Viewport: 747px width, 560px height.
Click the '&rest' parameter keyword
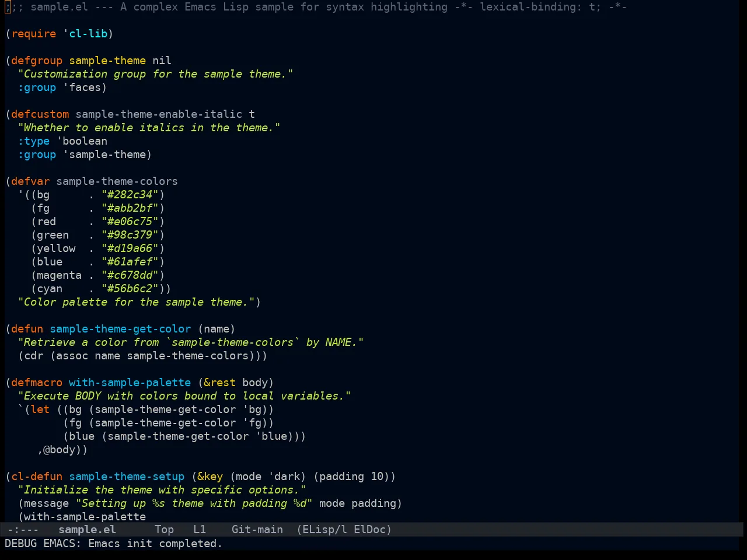click(220, 383)
